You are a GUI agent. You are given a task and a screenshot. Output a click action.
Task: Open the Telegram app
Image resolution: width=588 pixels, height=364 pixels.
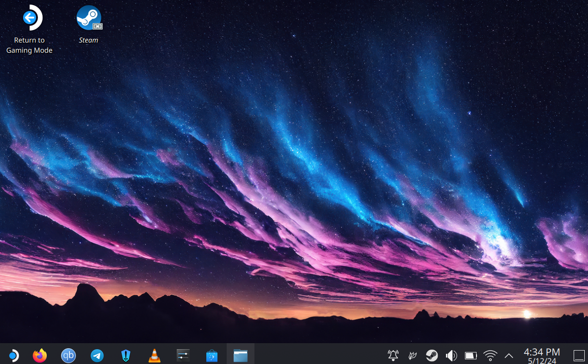point(97,355)
